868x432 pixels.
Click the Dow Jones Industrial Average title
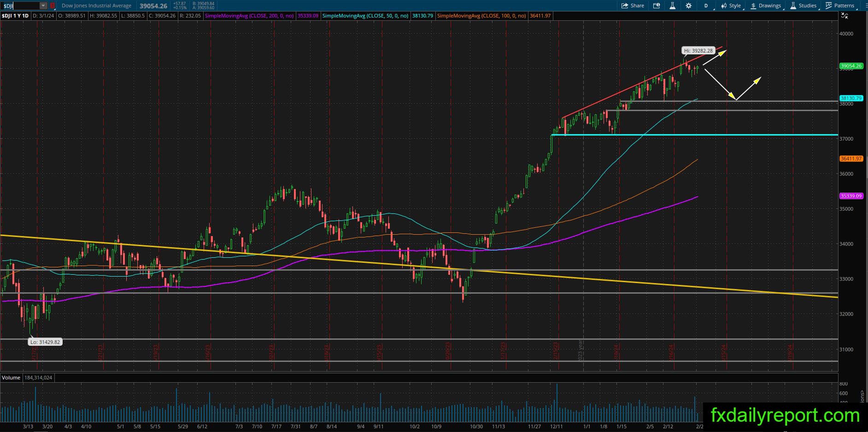point(96,6)
